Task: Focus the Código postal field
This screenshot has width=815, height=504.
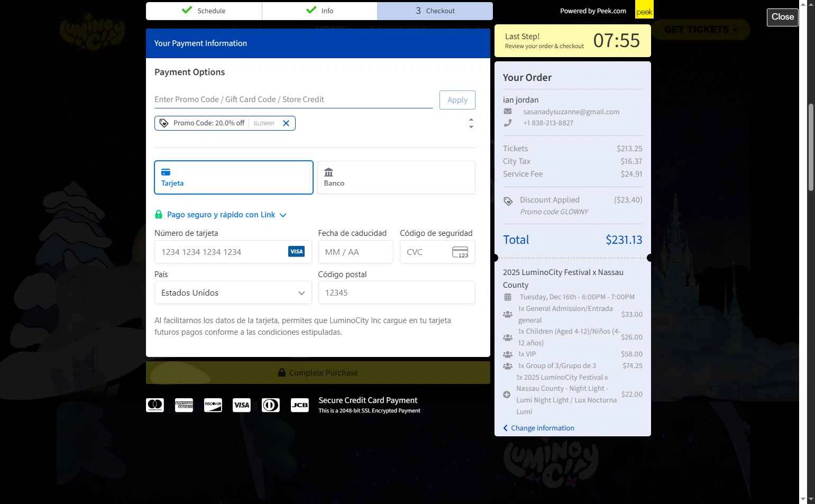Action: click(x=397, y=292)
